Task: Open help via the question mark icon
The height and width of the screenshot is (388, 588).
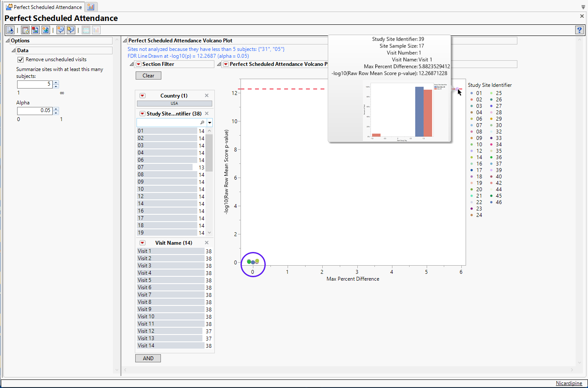Action: [x=579, y=30]
